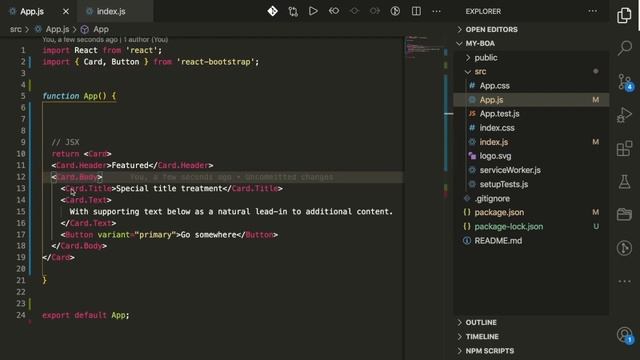The width and height of the screenshot is (640, 360).
Task: Split the editor to the right
Action: click(416, 11)
